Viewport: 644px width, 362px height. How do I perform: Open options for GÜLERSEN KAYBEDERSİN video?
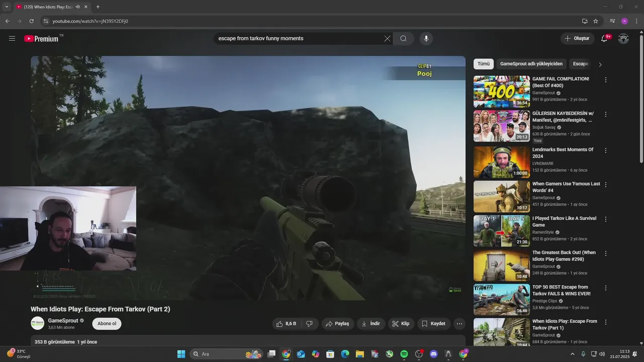click(606, 114)
